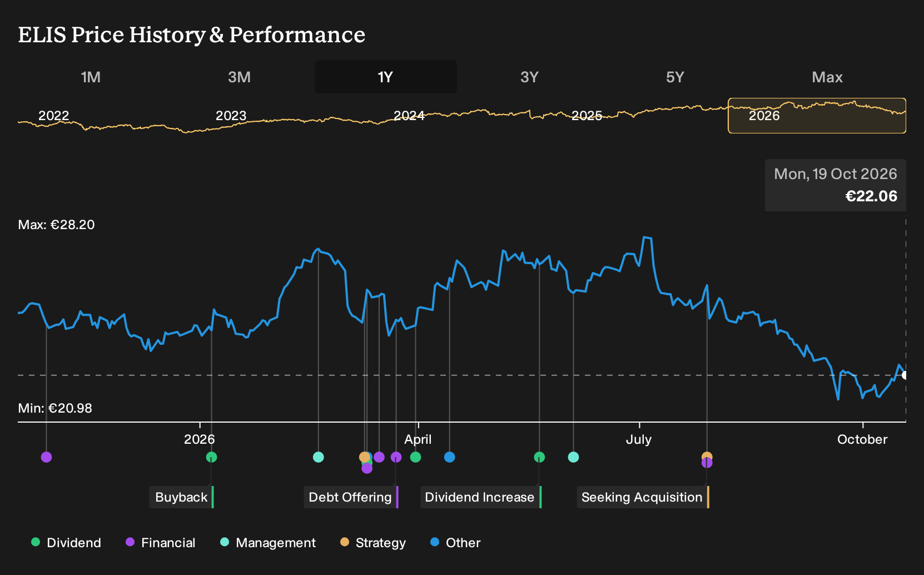Click orange strategy marker above Seeking Acquisition
The width and height of the screenshot is (924, 575).
(x=707, y=456)
